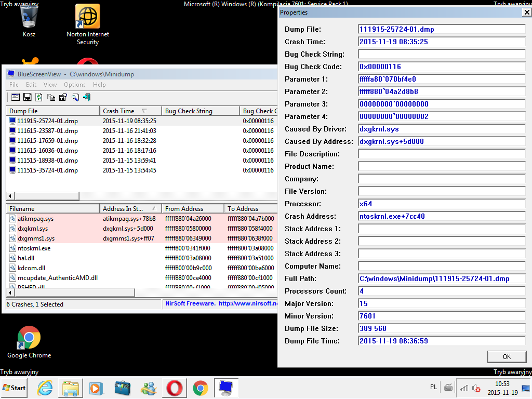Click the Save Selected Items floppy icon
Image resolution: width=532 pixels, height=399 pixels.
pos(28,97)
